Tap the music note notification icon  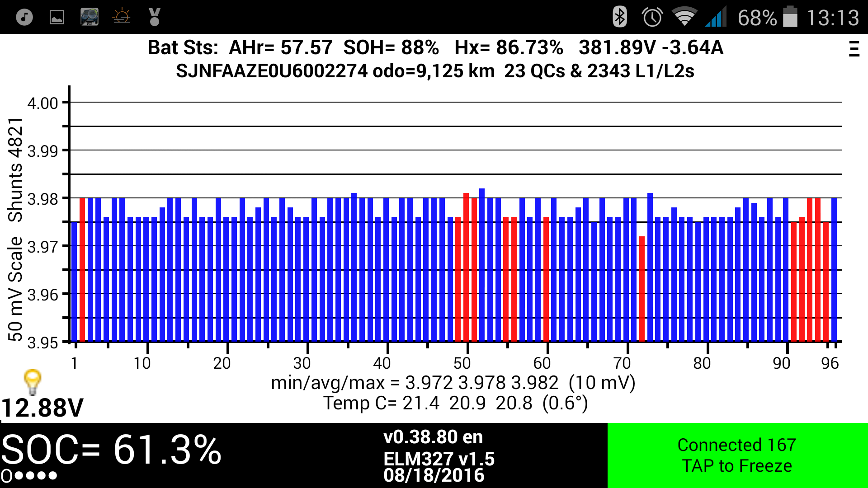click(x=24, y=17)
